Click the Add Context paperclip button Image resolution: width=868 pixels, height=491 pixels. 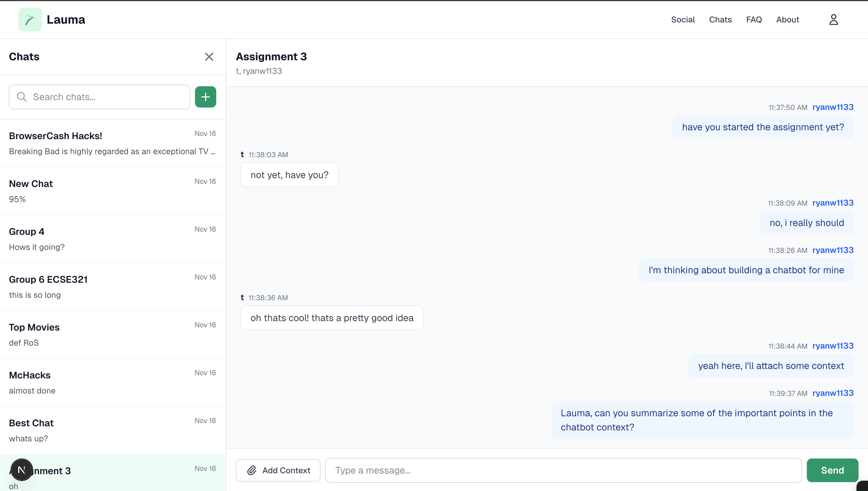click(278, 470)
